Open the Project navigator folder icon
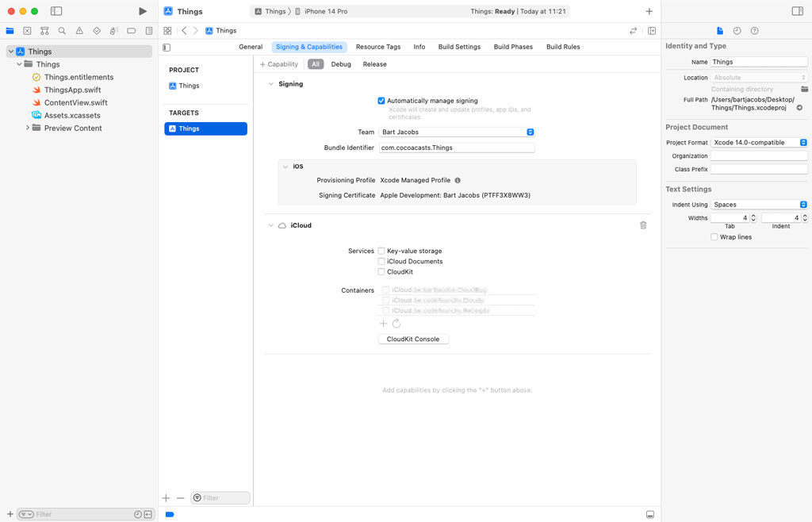 (x=10, y=31)
